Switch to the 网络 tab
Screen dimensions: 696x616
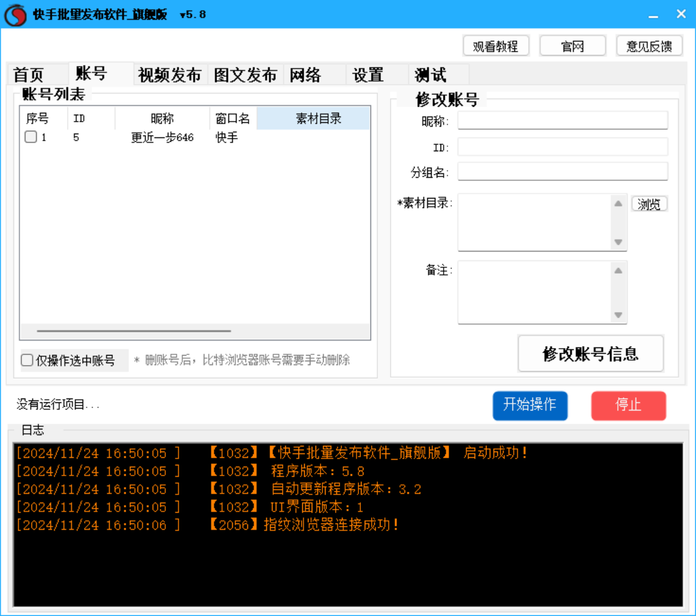315,74
